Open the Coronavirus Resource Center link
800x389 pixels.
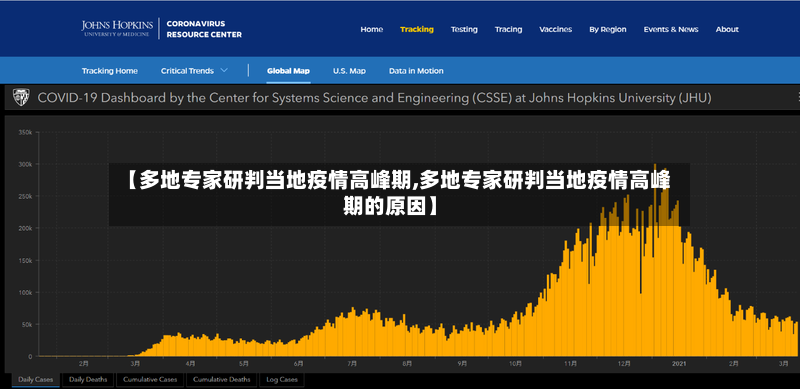tap(204, 29)
